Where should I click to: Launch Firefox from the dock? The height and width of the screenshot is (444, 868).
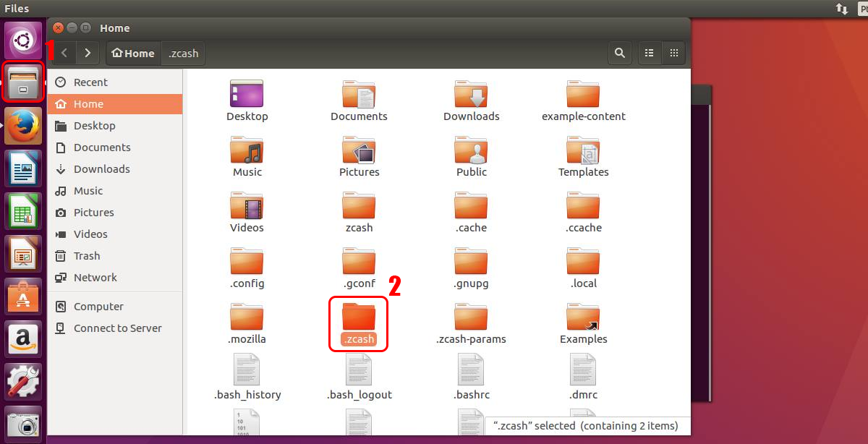pos(24,126)
